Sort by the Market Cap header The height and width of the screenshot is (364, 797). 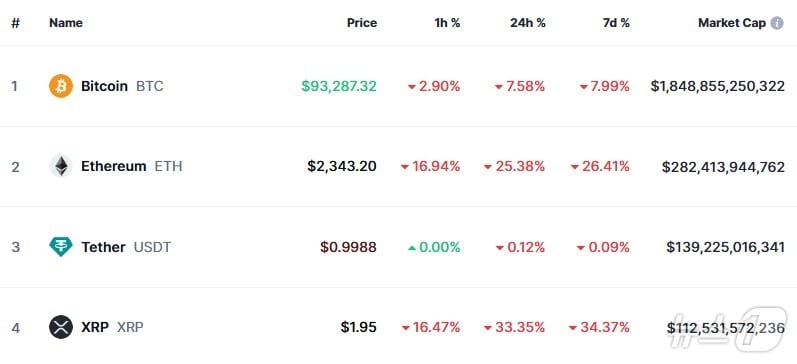point(732,23)
